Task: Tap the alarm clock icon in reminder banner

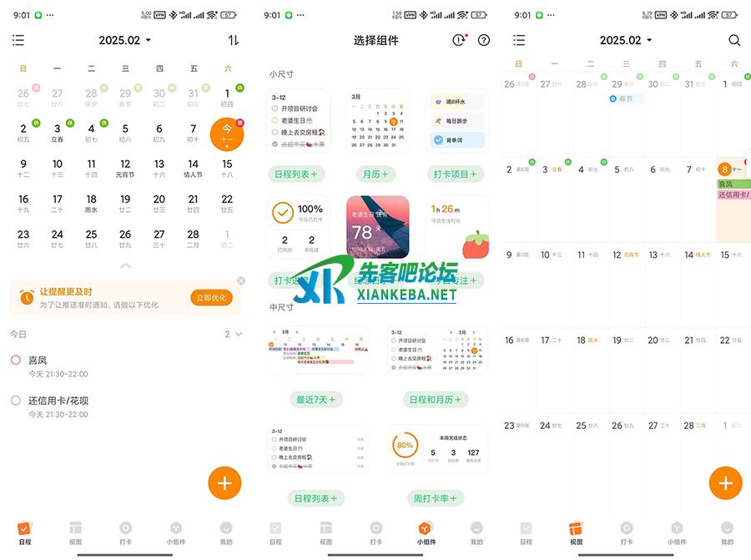Action: (27, 297)
